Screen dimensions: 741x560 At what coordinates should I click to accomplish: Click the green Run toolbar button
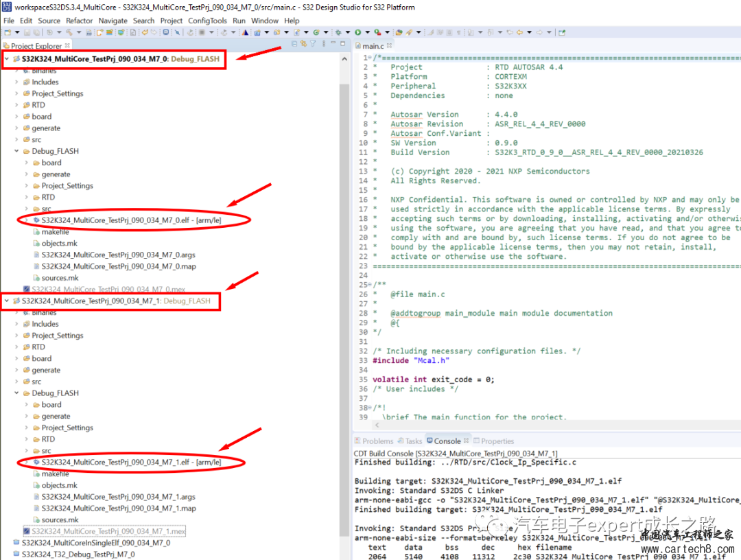tap(357, 33)
